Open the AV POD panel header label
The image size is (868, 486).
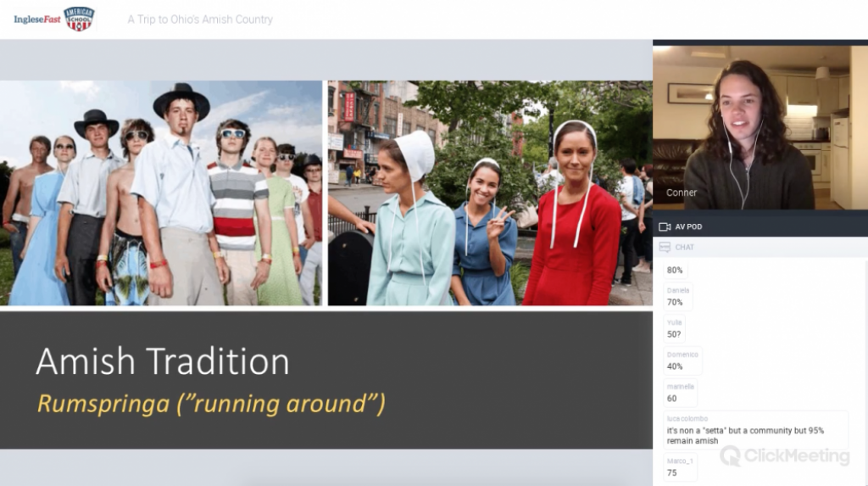688,226
